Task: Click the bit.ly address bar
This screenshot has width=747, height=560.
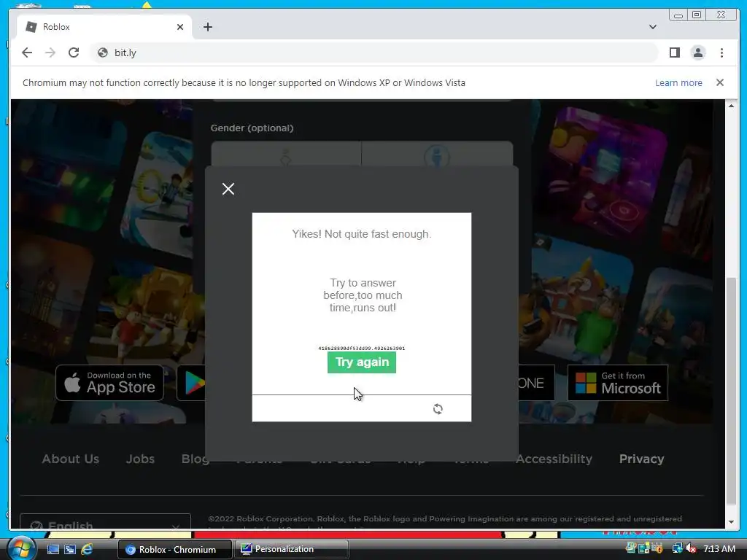Action: 374,52
